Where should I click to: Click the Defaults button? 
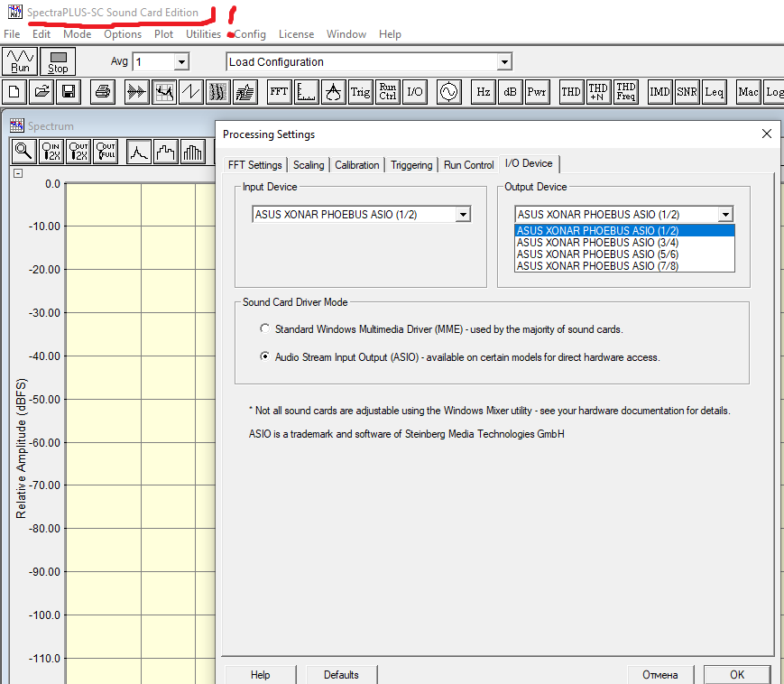tap(341, 674)
